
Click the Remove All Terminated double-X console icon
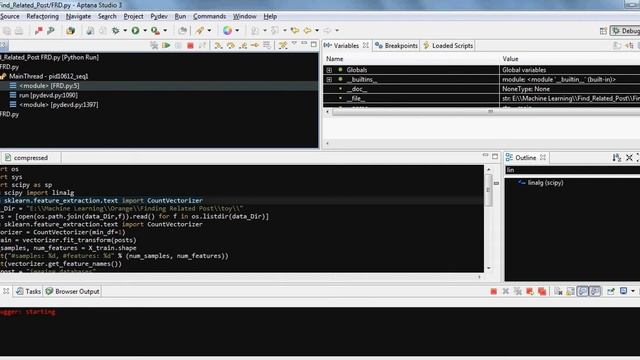point(518,291)
